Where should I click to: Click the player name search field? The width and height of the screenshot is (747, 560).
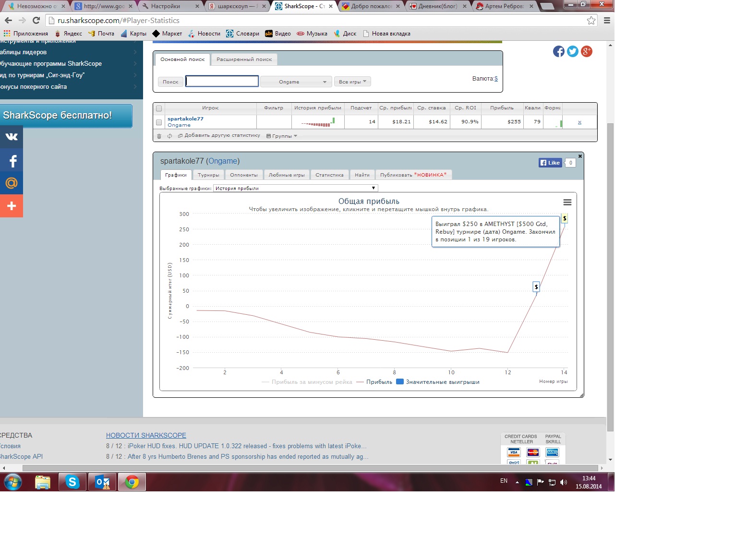click(x=222, y=82)
